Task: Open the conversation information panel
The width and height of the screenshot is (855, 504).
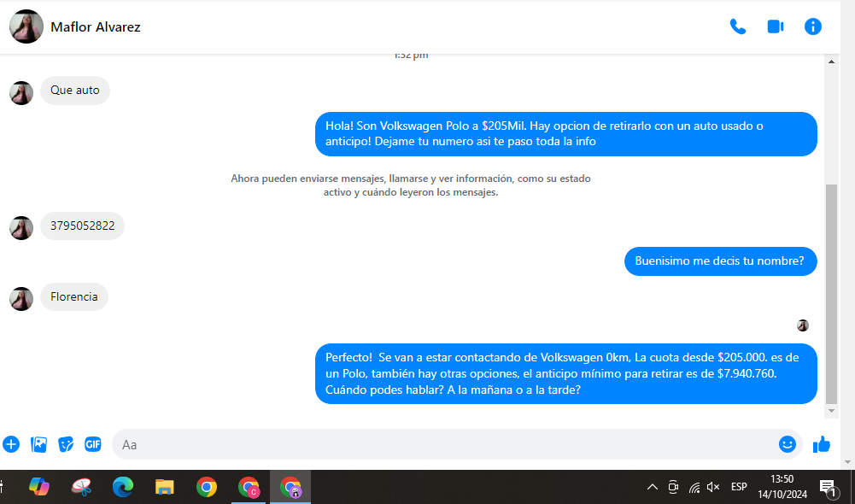Action: (812, 26)
